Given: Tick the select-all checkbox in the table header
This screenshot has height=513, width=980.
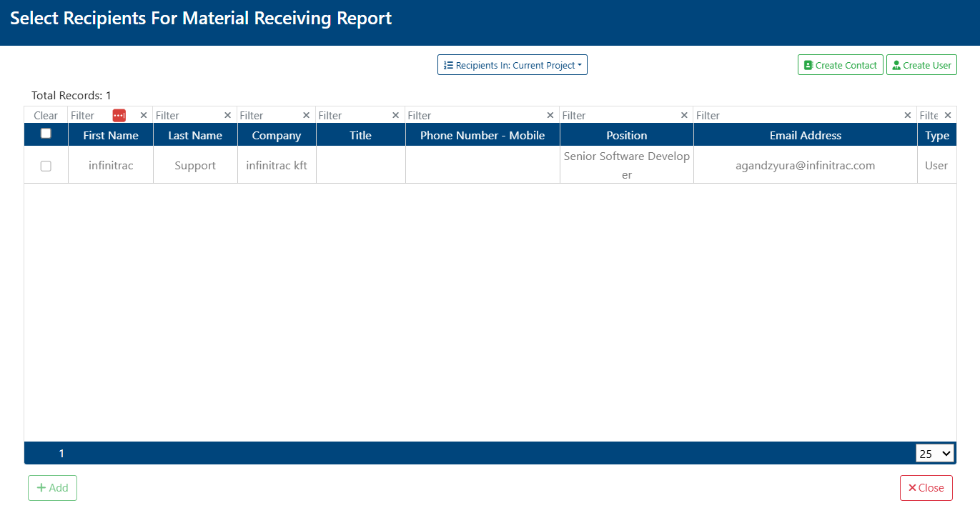Looking at the screenshot, I should point(46,133).
